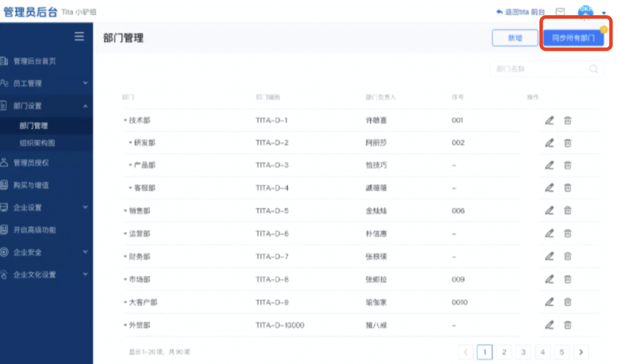The height and width of the screenshot is (364, 617).
Task: Delete the 客服部 department row
Action: [x=567, y=188]
